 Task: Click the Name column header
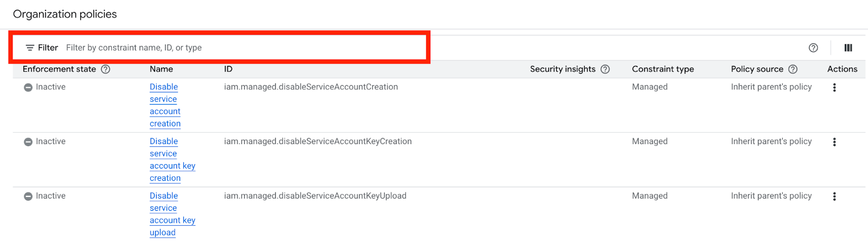(161, 69)
